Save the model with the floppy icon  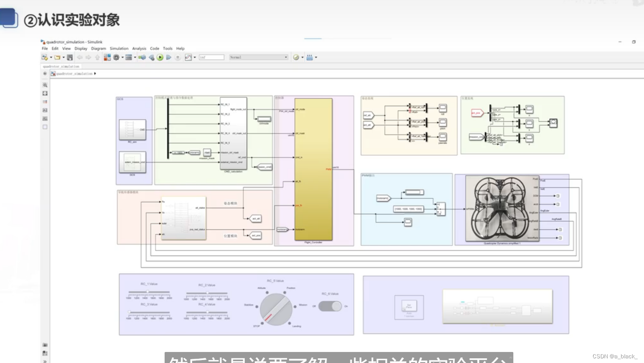(x=70, y=57)
